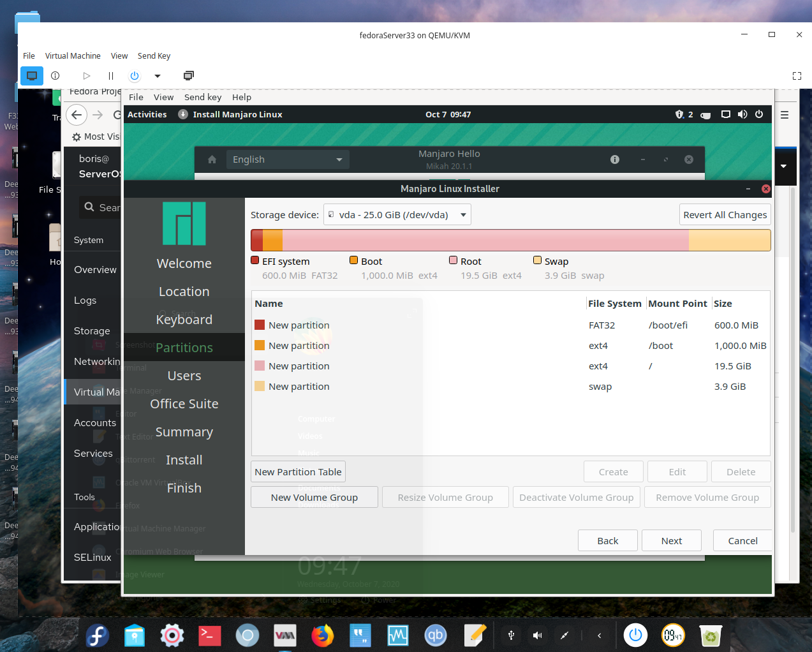Open the info icon in Manjaro Hello titlebar
The image size is (812, 652).
(614, 159)
